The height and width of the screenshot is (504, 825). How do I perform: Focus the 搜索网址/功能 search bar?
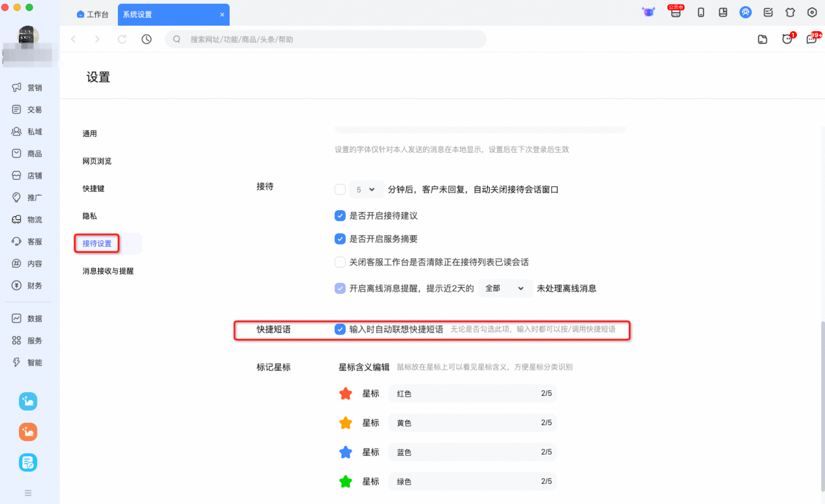(x=326, y=39)
